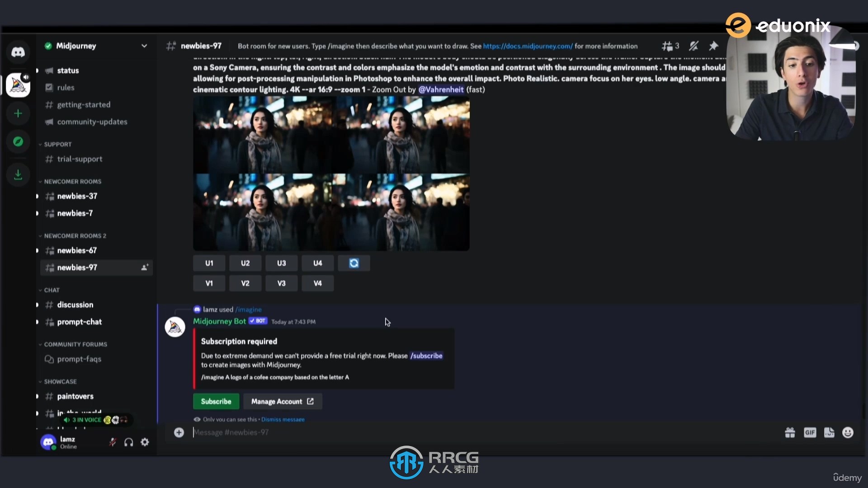
Task: Open the GIF picker
Action: pyautogui.click(x=810, y=432)
